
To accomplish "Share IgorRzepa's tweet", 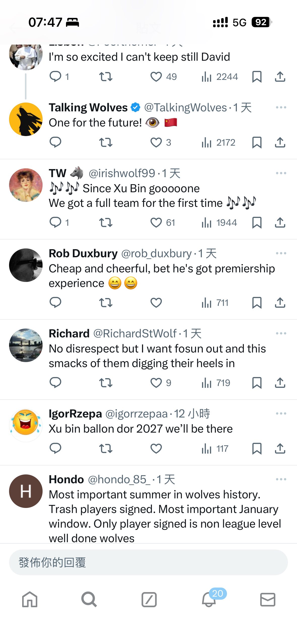I will pyautogui.click(x=280, y=448).
